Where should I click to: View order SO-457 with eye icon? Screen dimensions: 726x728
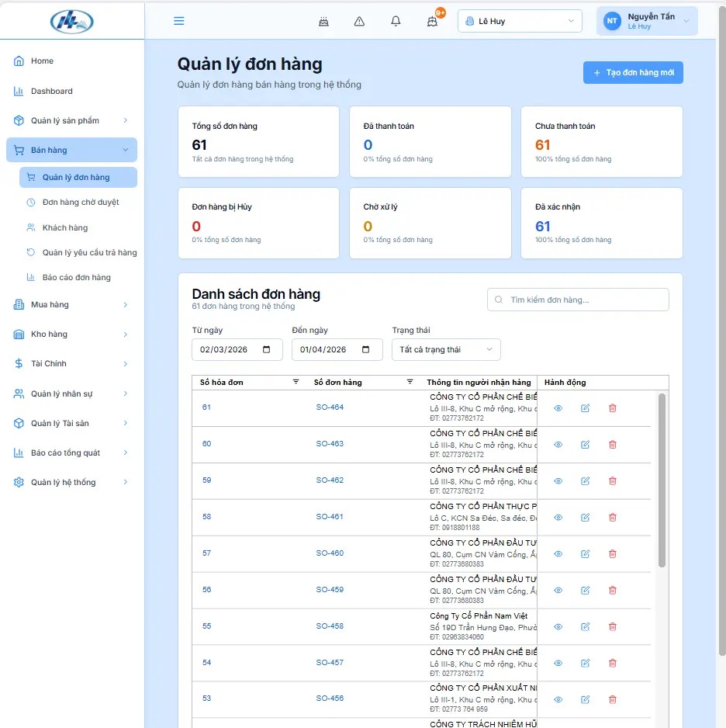[x=558, y=663]
